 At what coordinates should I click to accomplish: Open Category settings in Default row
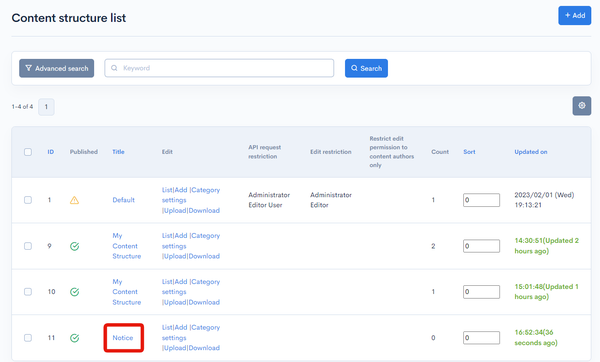click(x=191, y=195)
